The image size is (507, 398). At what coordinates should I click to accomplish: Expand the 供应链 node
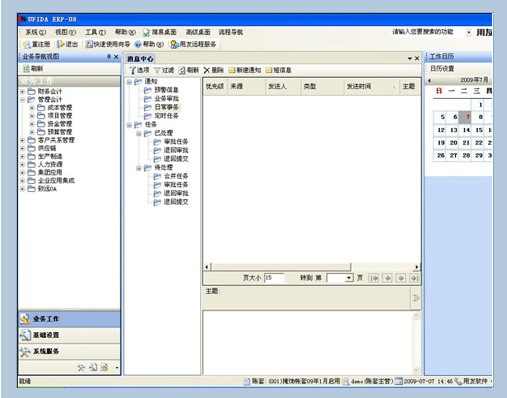tap(22, 148)
